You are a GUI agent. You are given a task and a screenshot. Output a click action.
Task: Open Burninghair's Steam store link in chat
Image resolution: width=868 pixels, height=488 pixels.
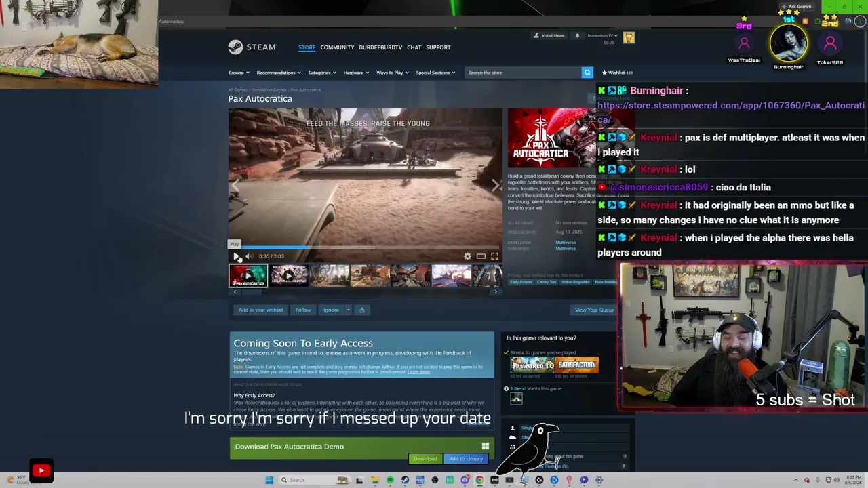point(730,113)
